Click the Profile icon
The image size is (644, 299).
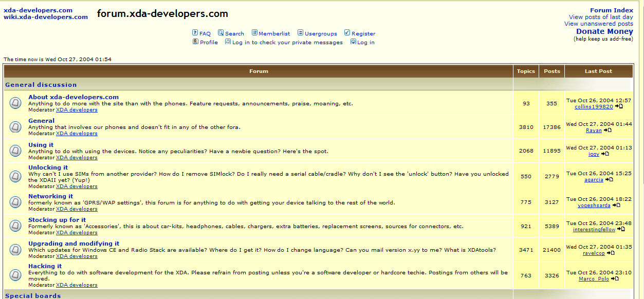pos(195,42)
